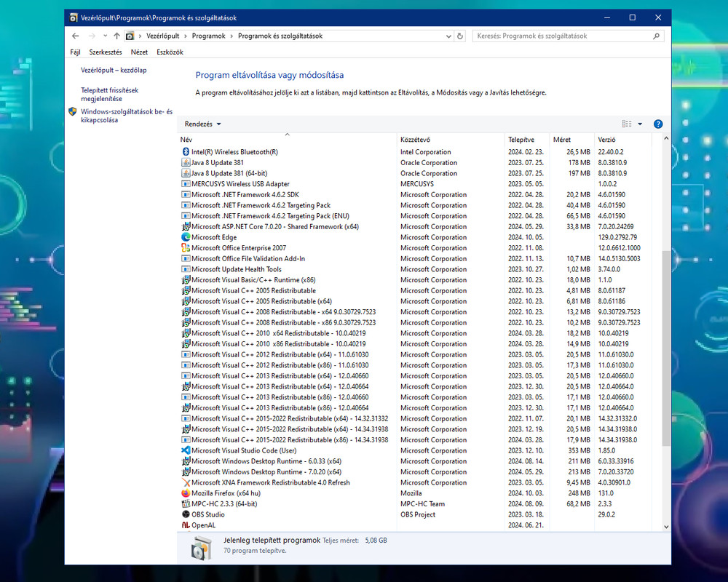This screenshot has height=582, width=728.
Task: Select Visual C++ 2010 x64 Redistributable row
Action: click(x=416, y=333)
